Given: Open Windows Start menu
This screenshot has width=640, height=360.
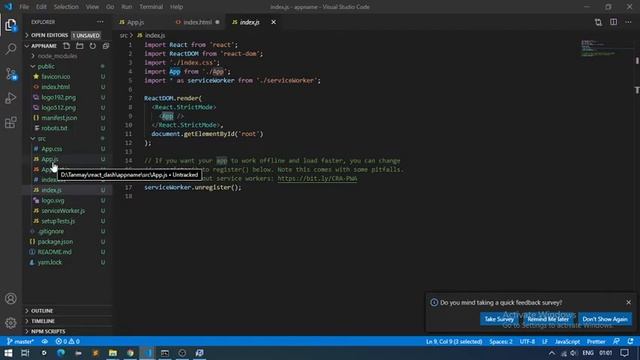Looking at the screenshot, I should 8,353.
